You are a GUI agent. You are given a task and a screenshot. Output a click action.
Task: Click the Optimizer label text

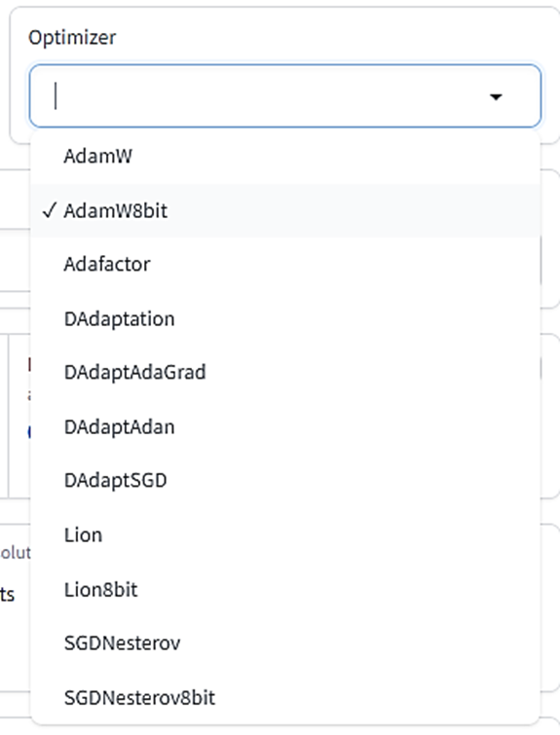click(x=72, y=38)
